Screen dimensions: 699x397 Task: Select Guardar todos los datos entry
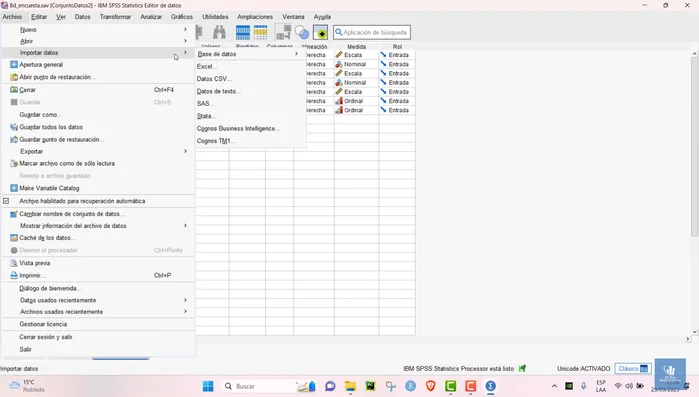click(51, 127)
